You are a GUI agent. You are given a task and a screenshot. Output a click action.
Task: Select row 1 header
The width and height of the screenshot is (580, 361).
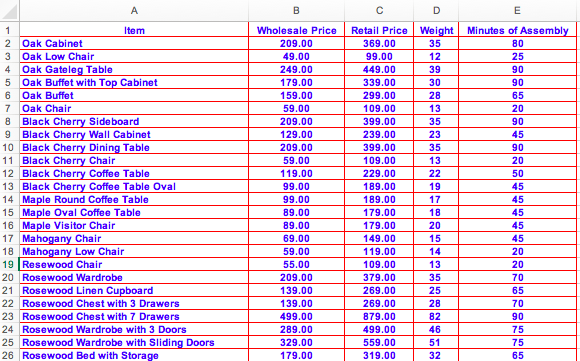click(x=9, y=30)
